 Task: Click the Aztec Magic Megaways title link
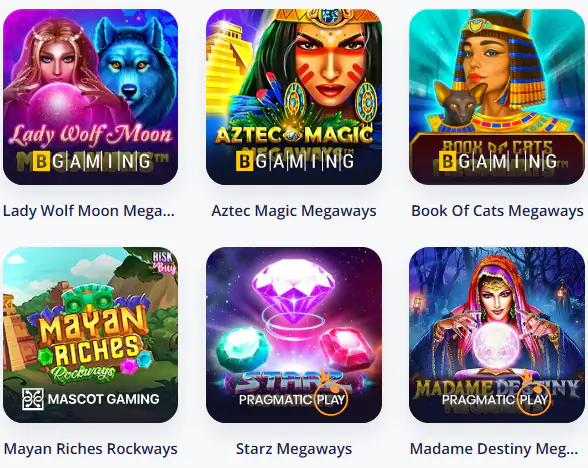[294, 211]
